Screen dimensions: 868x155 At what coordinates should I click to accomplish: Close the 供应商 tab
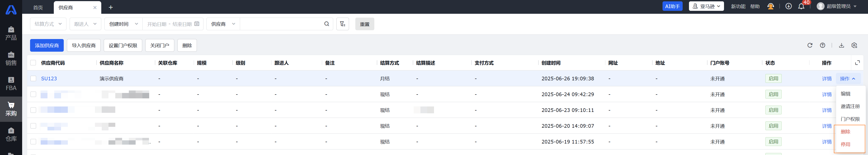coord(95,7)
